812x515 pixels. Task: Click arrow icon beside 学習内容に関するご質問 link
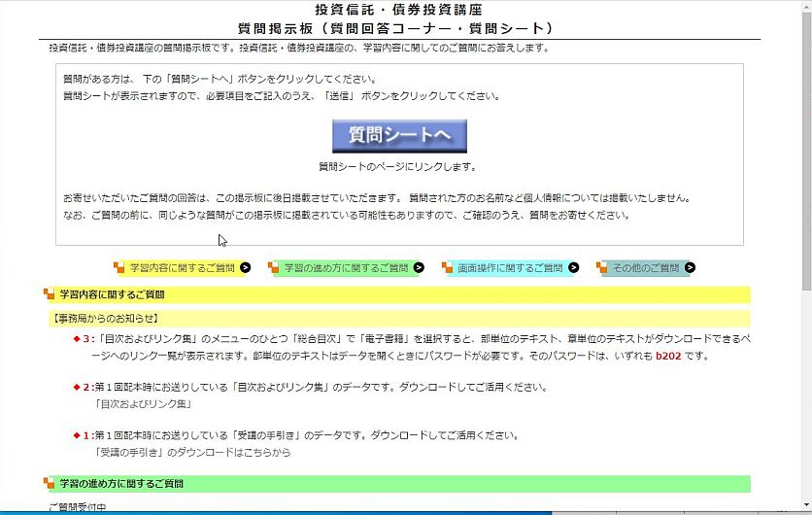[246, 268]
